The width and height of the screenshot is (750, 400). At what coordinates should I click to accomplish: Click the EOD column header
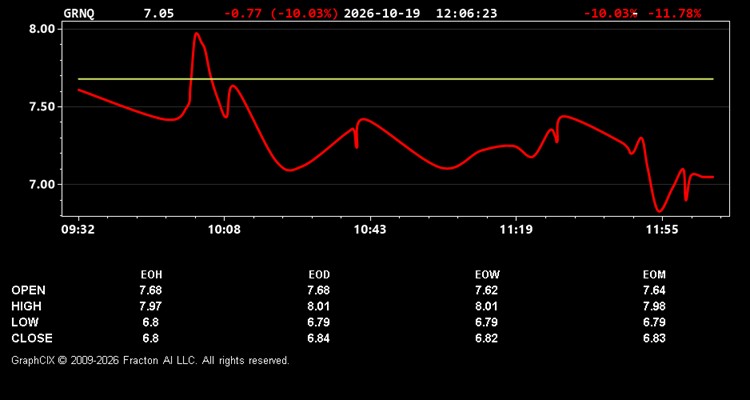tap(319, 275)
